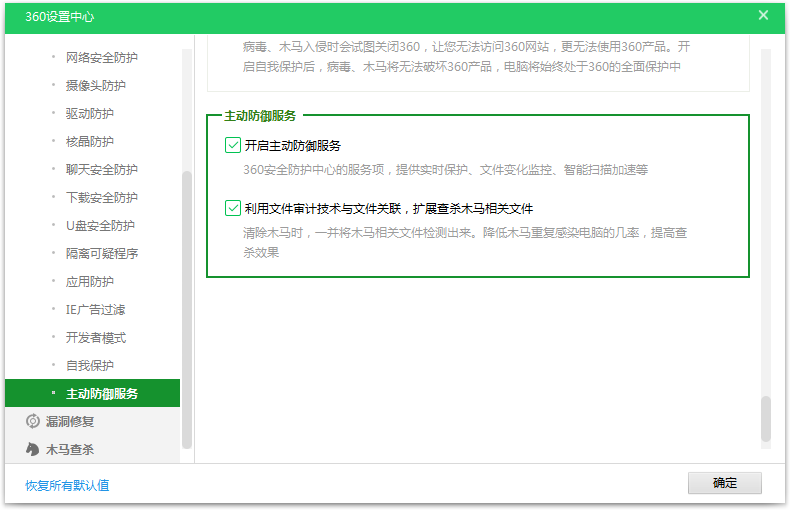Select 开发者模式 item
Screen dimensions: 790x510
pos(95,338)
